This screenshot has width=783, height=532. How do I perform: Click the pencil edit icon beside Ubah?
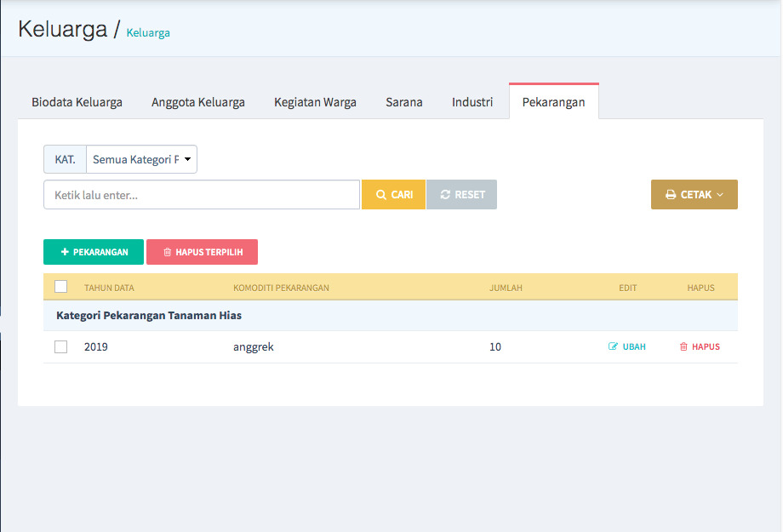[x=613, y=347]
